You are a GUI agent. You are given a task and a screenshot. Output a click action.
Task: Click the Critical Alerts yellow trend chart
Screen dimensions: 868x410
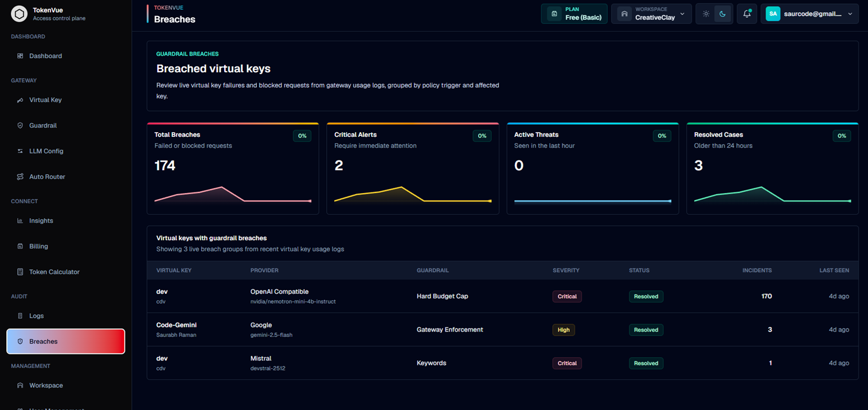(x=413, y=195)
